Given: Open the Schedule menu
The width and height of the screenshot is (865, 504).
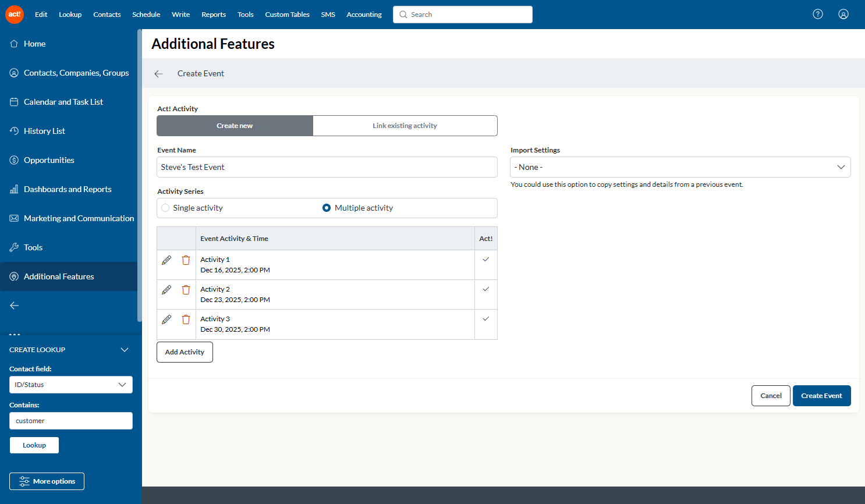Looking at the screenshot, I should [146, 15].
